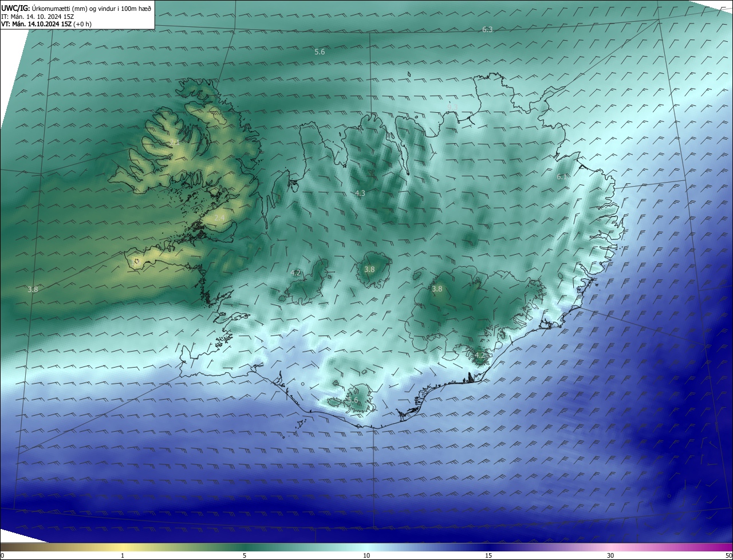This screenshot has width=733, height=560.
Task: Click the 2.4 value label on the map
Action: (x=219, y=218)
